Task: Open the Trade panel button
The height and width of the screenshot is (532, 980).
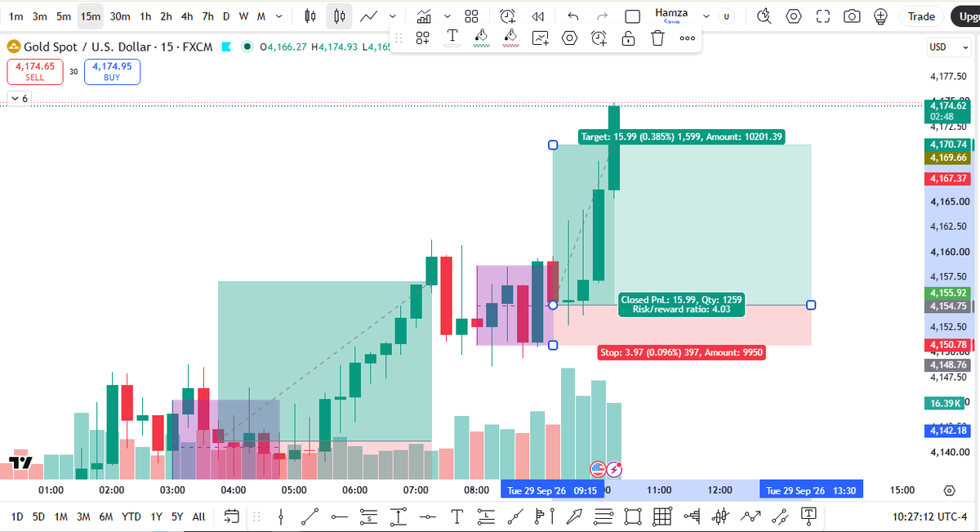Action: coord(921,16)
